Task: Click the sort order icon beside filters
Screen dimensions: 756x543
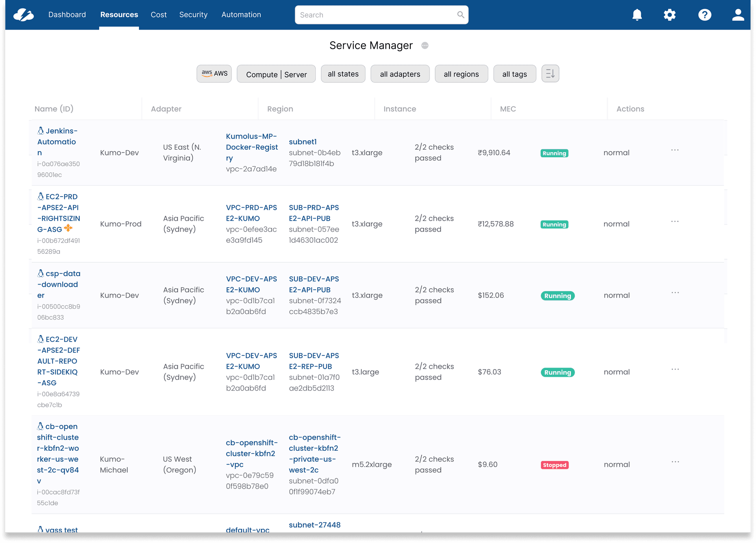Action: [x=550, y=74]
